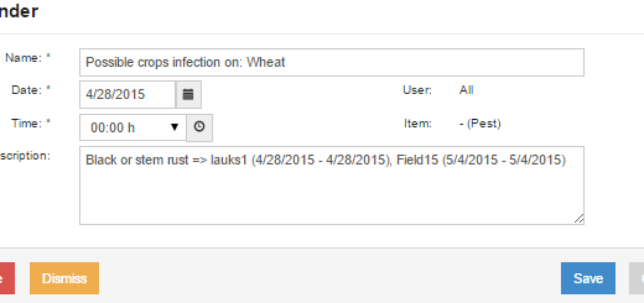Viewport: 644px width, 303px height.
Task: Open the calendar date picker icon
Action: (188, 94)
